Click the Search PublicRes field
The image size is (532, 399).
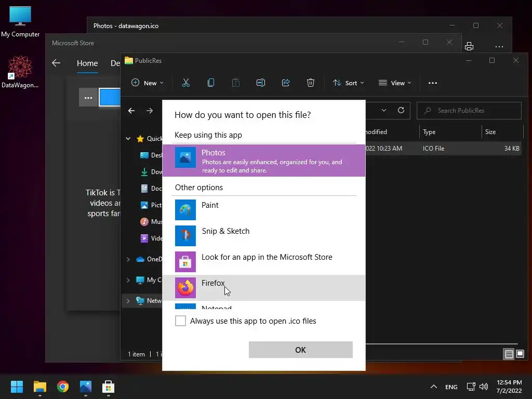(x=469, y=111)
